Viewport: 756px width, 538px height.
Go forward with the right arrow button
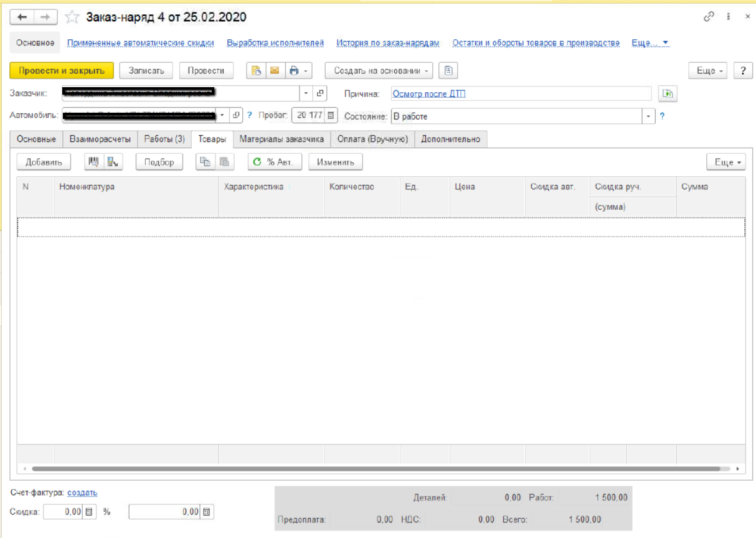click(x=45, y=17)
